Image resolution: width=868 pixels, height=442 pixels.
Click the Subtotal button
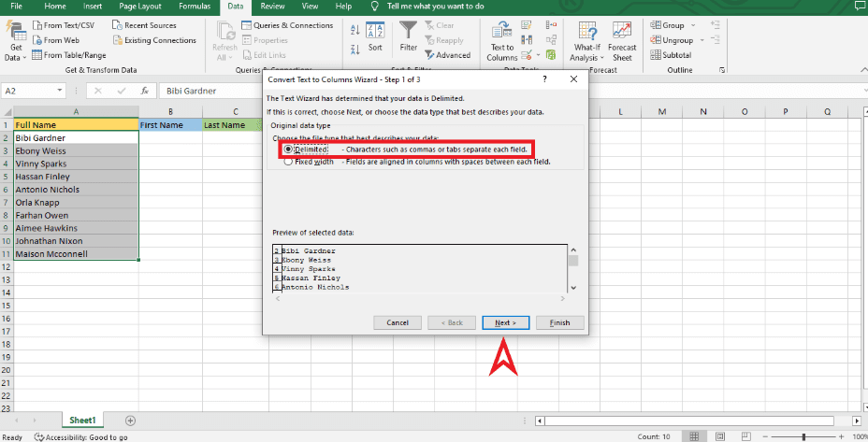click(x=671, y=55)
